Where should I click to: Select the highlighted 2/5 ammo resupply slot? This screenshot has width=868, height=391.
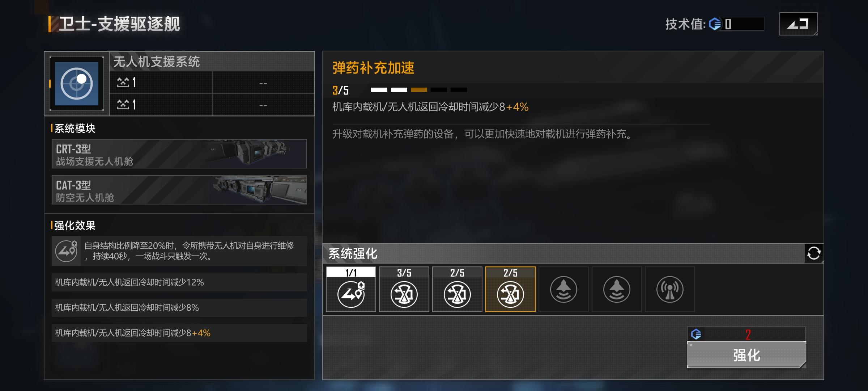510,289
